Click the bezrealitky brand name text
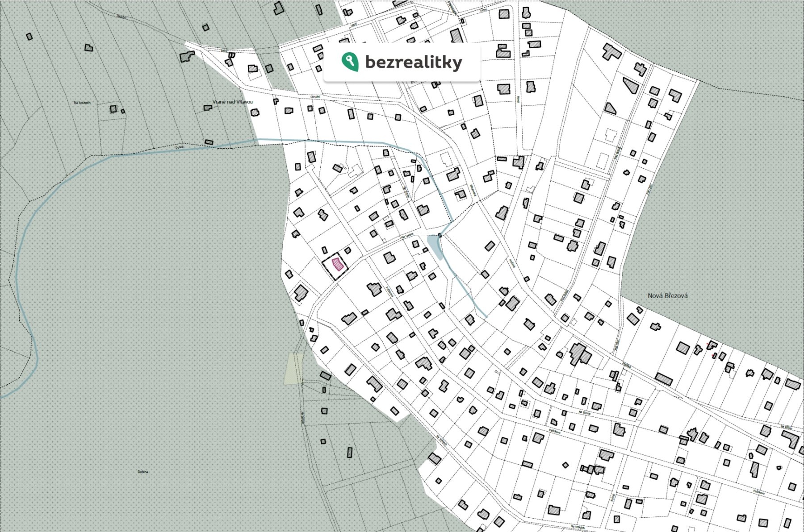 pos(413,62)
